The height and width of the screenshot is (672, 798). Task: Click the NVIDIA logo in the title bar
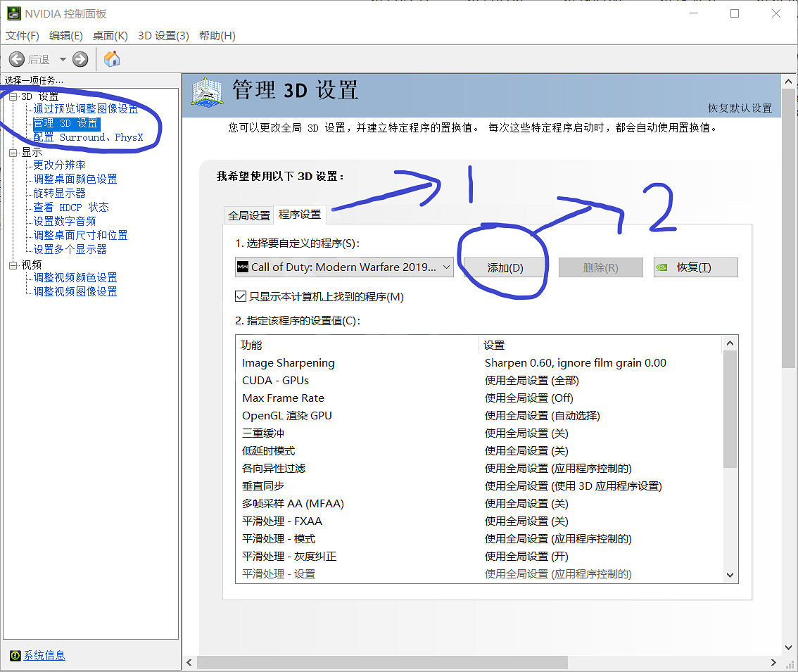pyautogui.click(x=13, y=13)
